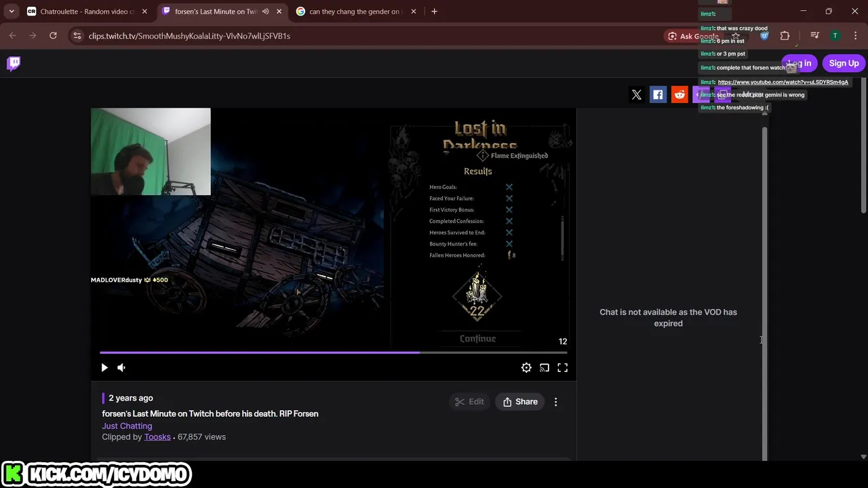Open the blue shield extension icon
Image resolution: width=868 pixels, height=488 pixels.
click(x=764, y=36)
